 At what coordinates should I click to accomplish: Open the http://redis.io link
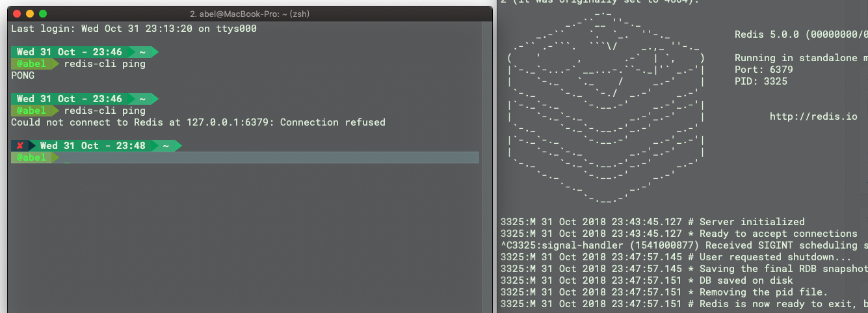click(x=813, y=116)
